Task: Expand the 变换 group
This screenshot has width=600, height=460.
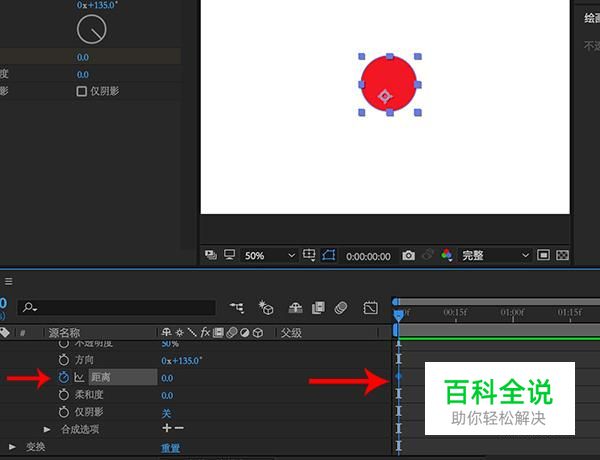Action: [x=12, y=447]
